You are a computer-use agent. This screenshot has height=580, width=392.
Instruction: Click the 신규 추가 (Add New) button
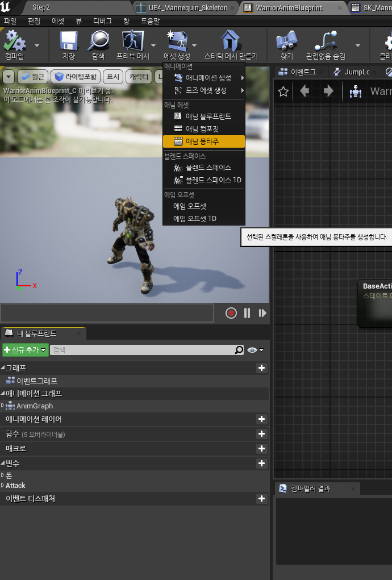pyautogui.click(x=26, y=350)
